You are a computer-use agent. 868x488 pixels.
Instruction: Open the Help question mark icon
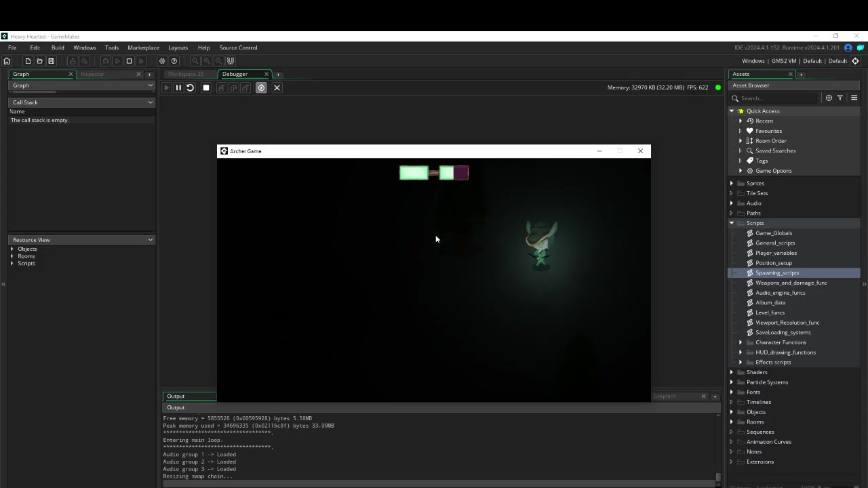(174, 61)
